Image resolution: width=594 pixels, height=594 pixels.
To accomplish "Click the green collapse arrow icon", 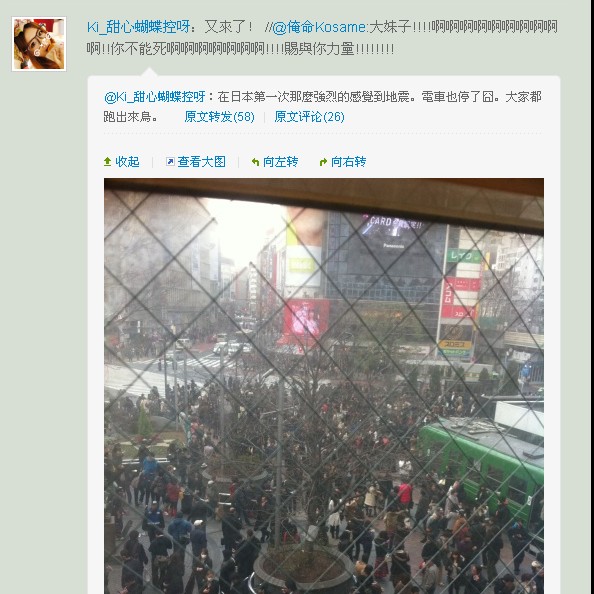I will point(107,162).
